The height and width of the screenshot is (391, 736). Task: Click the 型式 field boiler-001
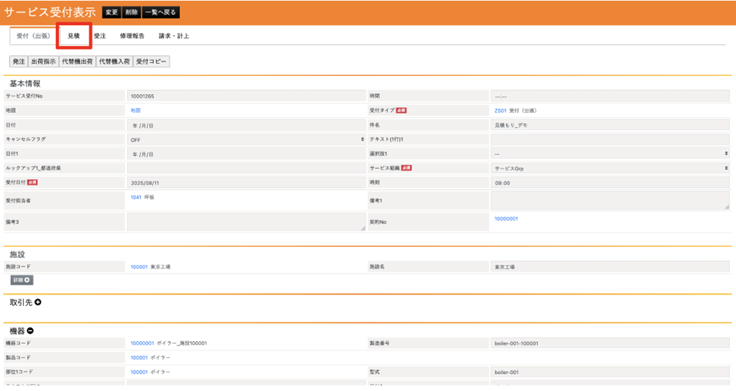[x=610, y=372]
